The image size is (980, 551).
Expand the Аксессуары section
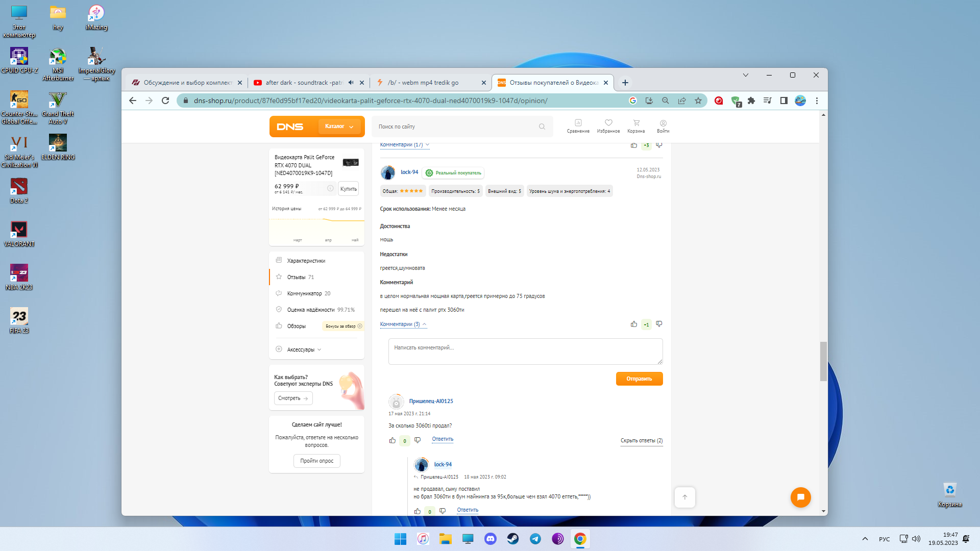pos(301,349)
